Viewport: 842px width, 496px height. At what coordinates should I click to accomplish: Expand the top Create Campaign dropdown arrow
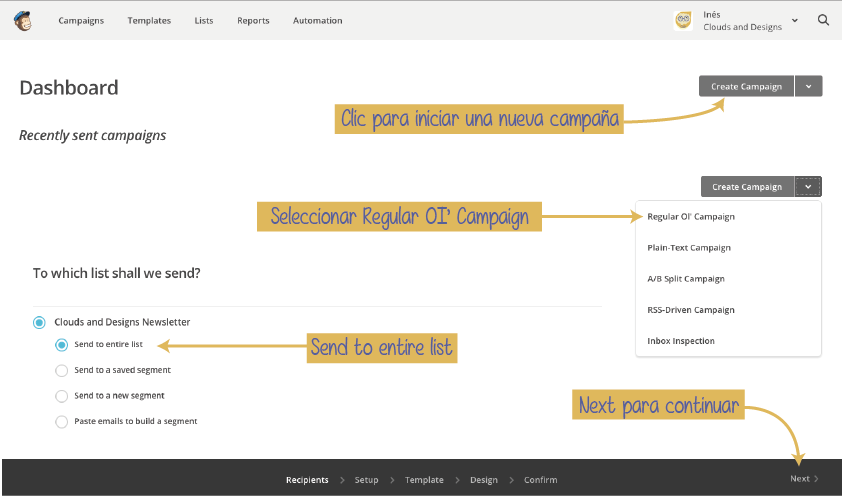point(809,86)
